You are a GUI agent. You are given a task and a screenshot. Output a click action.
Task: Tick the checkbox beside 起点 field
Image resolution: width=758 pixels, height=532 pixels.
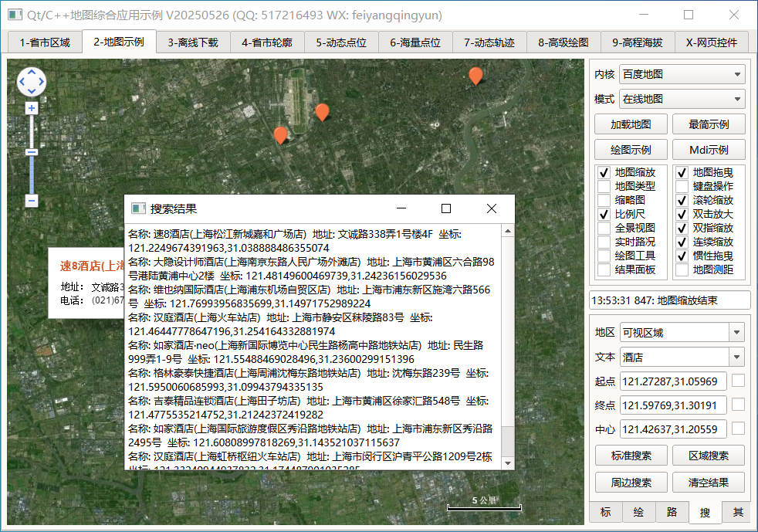tap(738, 381)
